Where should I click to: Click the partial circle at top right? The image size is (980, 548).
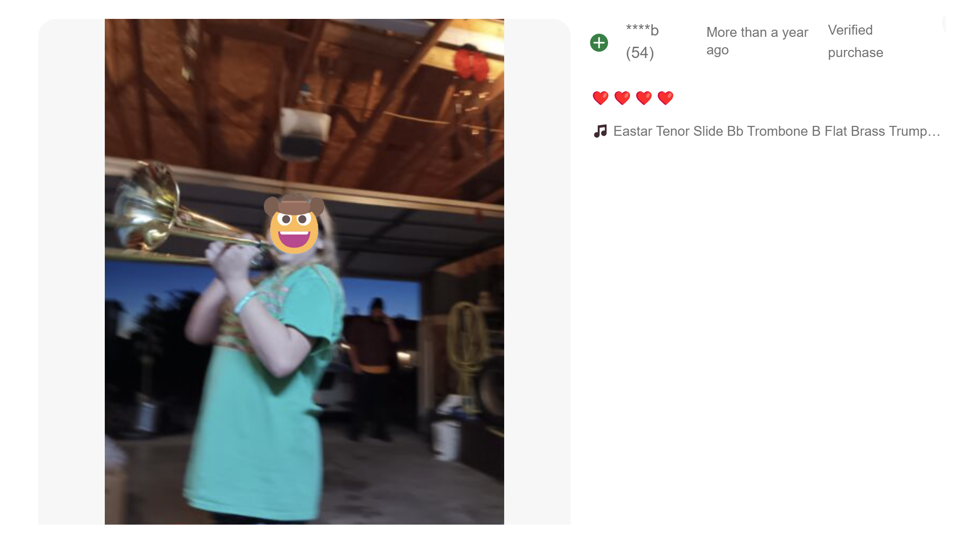[x=944, y=23]
